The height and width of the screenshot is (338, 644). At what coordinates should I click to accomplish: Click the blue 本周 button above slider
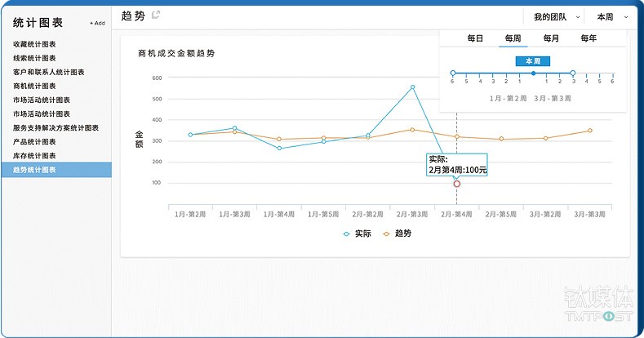(533, 60)
